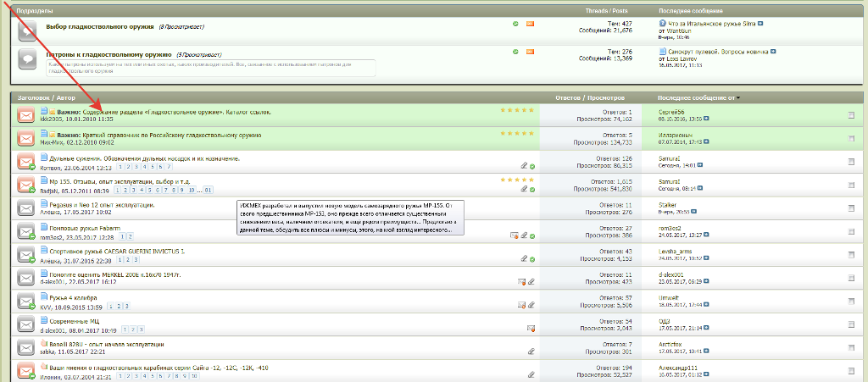The height and width of the screenshot is (382, 868).
Task: Click go-to-last-post arrow next to Самокрут пулевой
Action: (x=774, y=51)
